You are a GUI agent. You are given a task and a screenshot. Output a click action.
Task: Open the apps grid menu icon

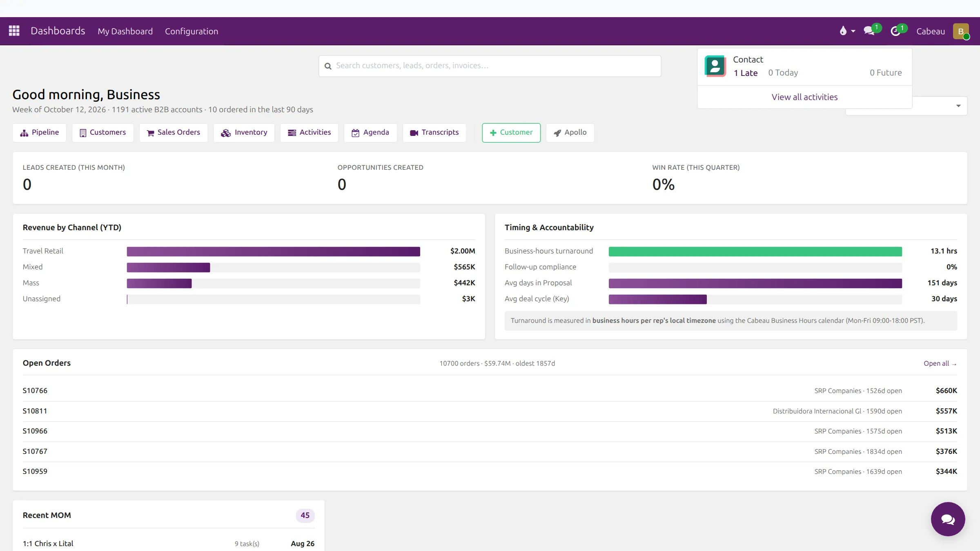click(14, 31)
